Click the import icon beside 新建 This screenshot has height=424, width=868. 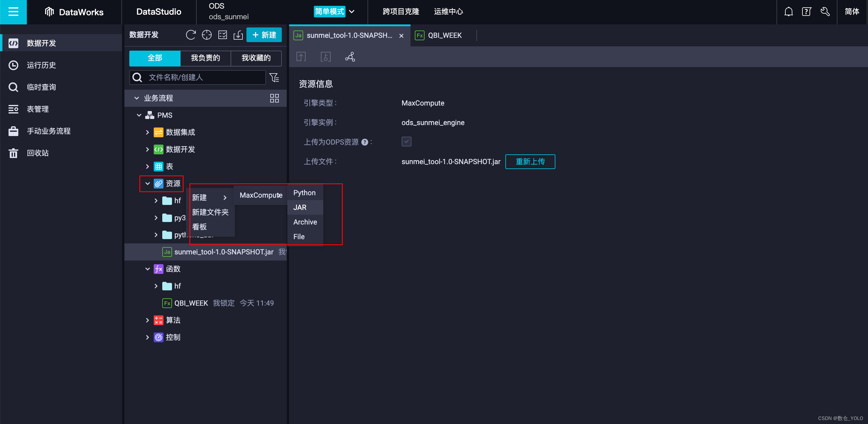[x=238, y=35]
